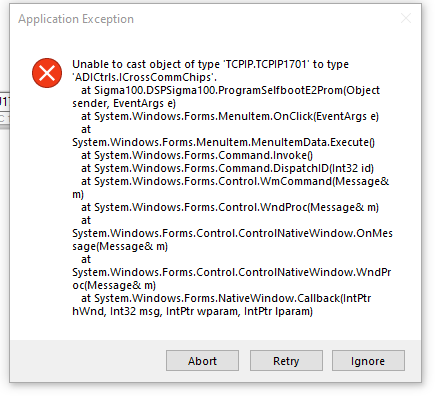Screen dimensions: 445x404
Task: Click the Application Exception title text
Action: (76, 19)
